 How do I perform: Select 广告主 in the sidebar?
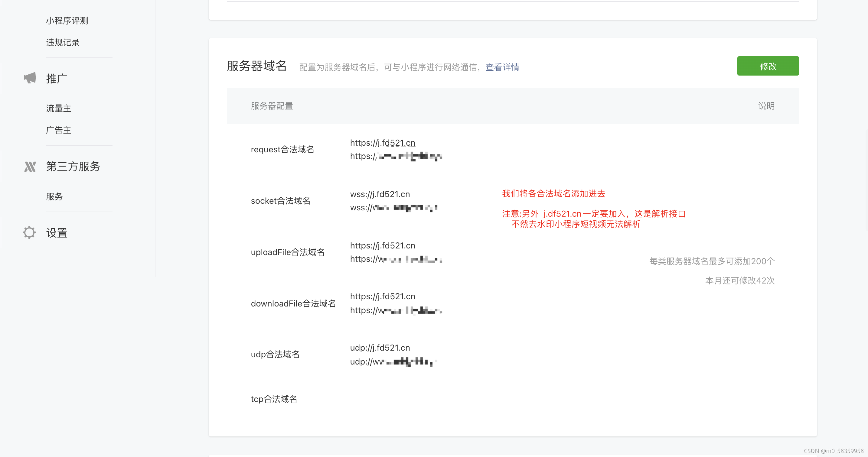pyautogui.click(x=59, y=130)
